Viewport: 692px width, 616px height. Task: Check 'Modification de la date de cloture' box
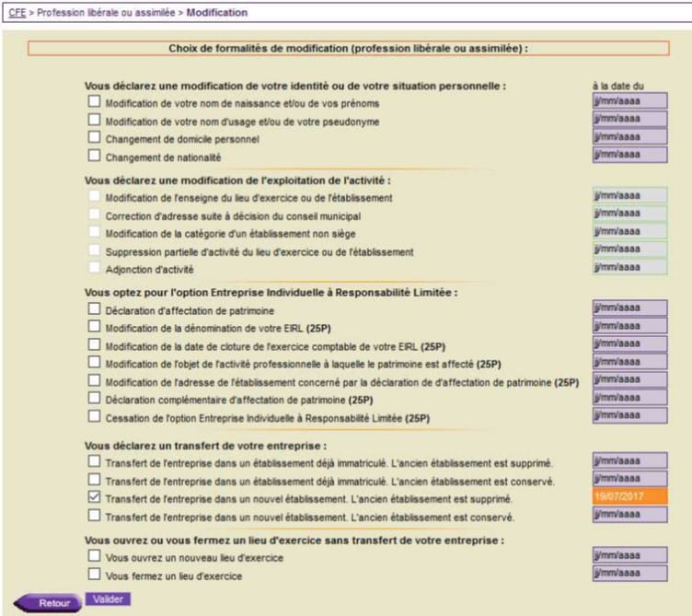(x=94, y=344)
